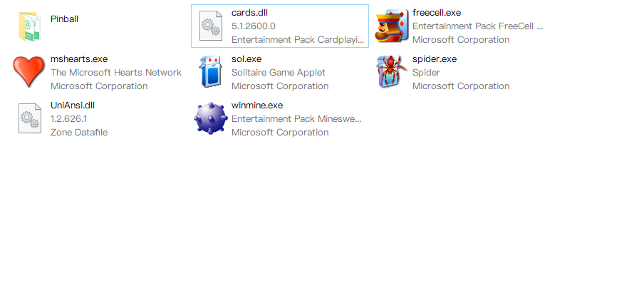Image resolution: width=644 pixels, height=308 pixels.
Task: Select the cards.dll gear file icon
Action: point(211,26)
